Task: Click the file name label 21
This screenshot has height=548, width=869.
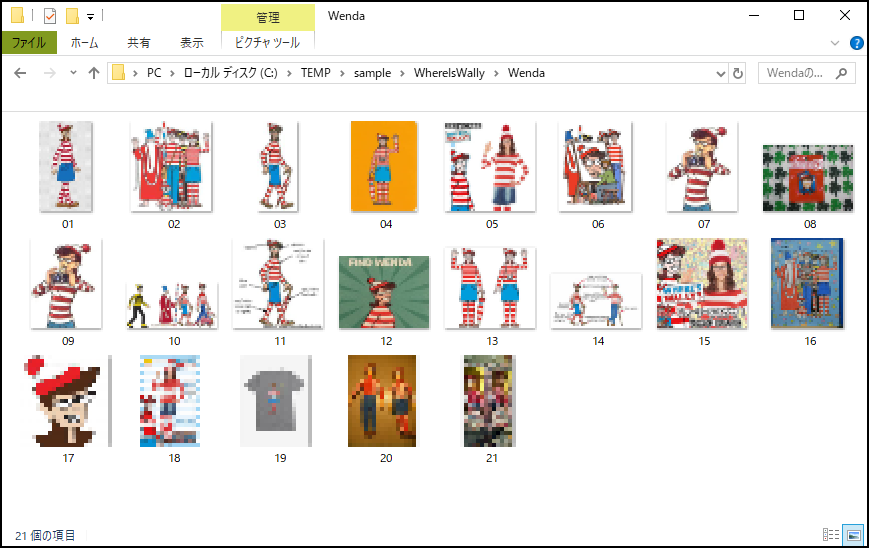Action: point(492,458)
